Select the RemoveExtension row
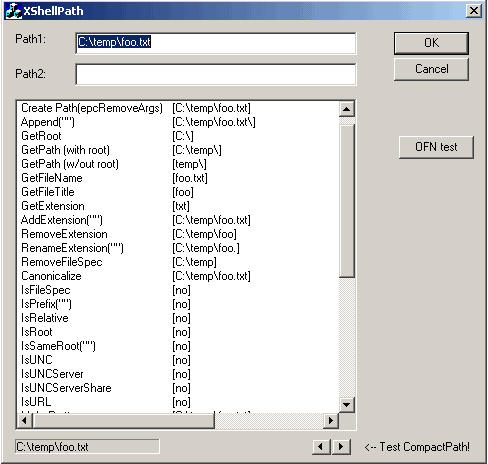The image size is (488, 464). (x=178, y=234)
